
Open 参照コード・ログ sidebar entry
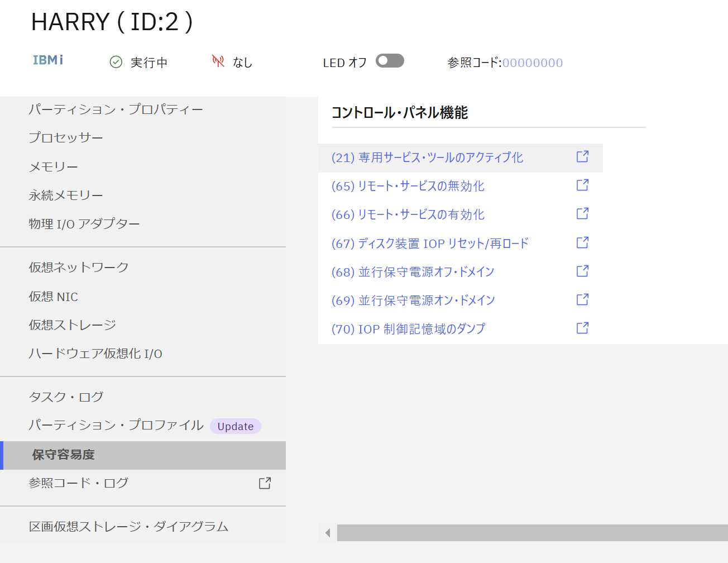(x=79, y=483)
